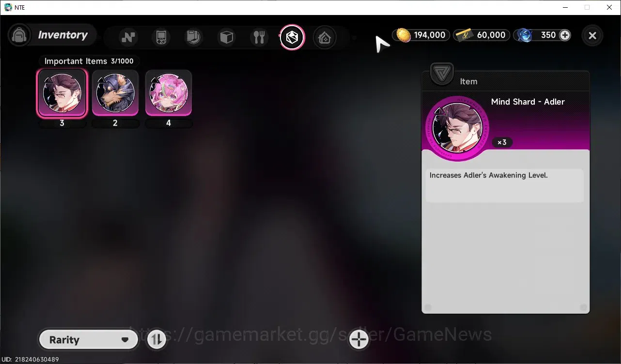Select the dog Mind Shard with quantity 2

(115, 93)
